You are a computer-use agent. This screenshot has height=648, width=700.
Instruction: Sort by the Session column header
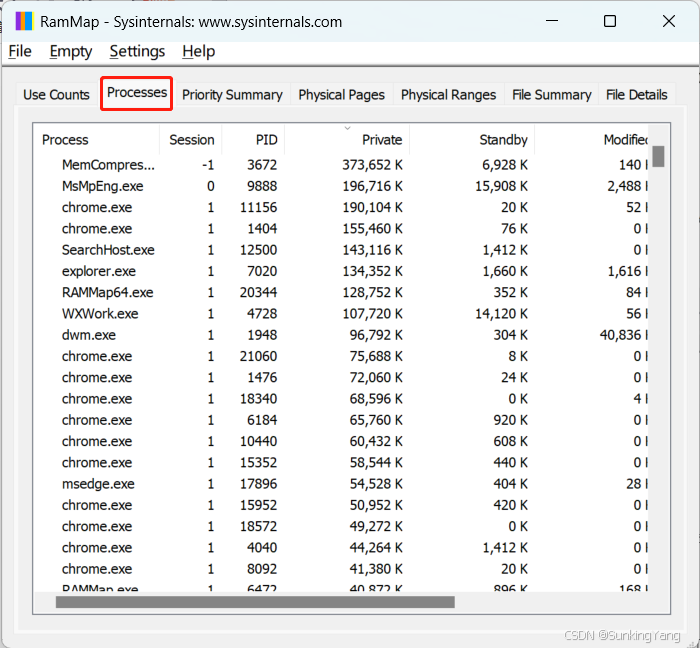point(191,140)
